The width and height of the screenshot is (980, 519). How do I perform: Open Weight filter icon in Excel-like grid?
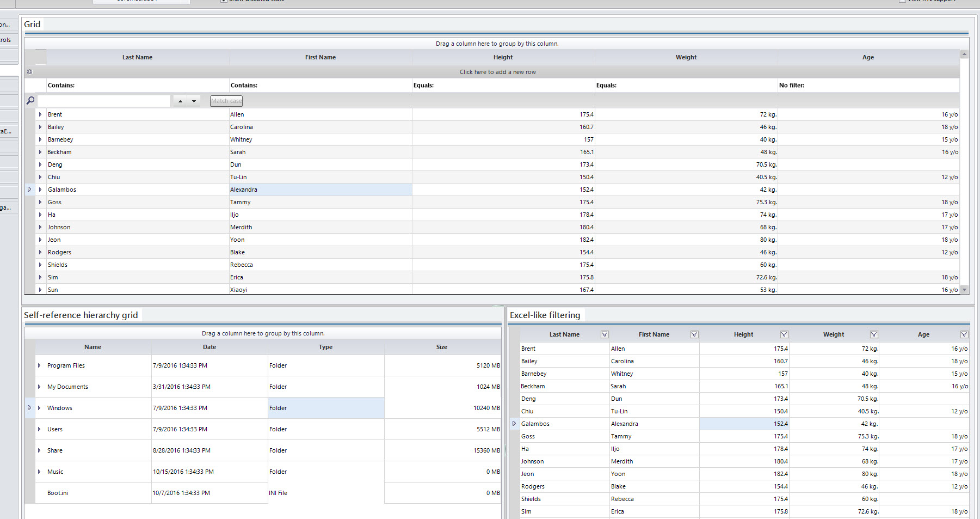874,334
